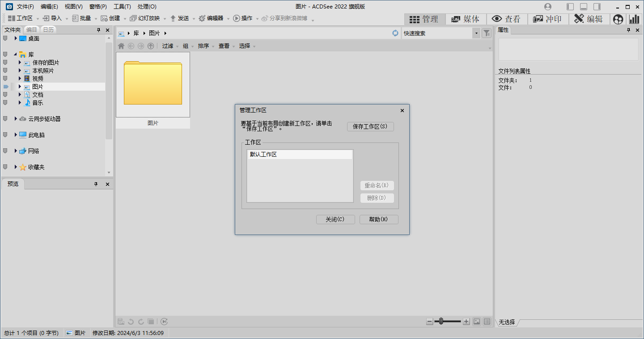Open the 视图(V) menu
Image resolution: width=644 pixels, height=339 pixels.
tap(73, 7)
